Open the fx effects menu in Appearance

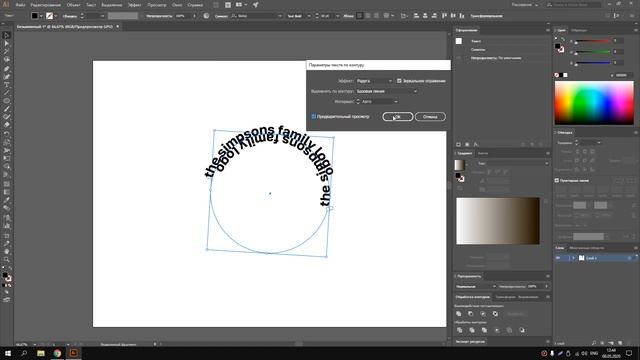click(x=476, y=144)
